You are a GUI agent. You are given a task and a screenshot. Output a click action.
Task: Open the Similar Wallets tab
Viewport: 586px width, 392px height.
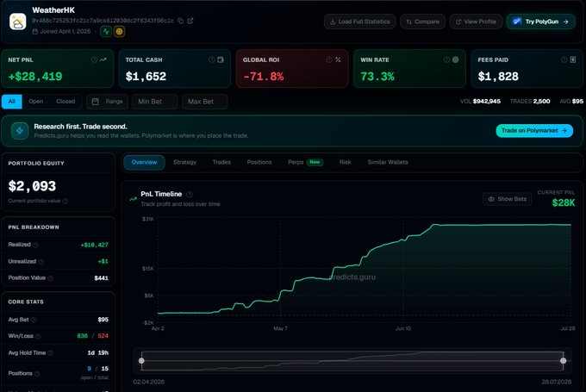pos(388,163)
